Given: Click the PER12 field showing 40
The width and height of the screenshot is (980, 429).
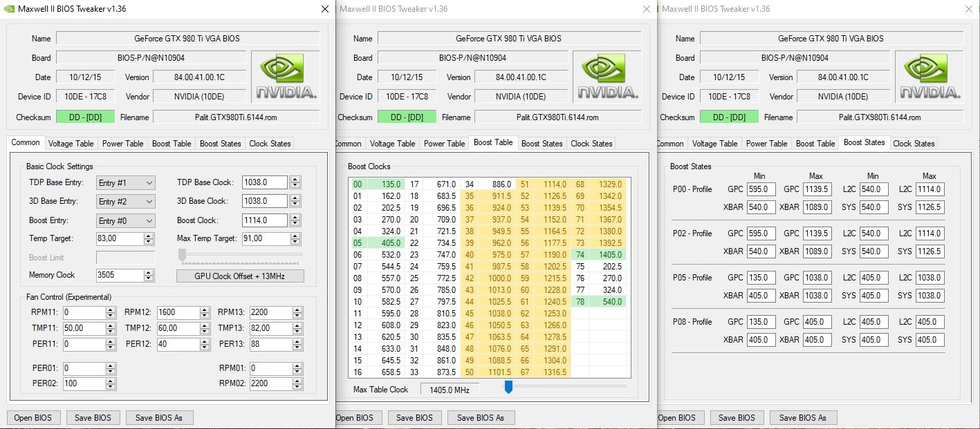Looking at the screenshot, I should (x=178, y=344).
